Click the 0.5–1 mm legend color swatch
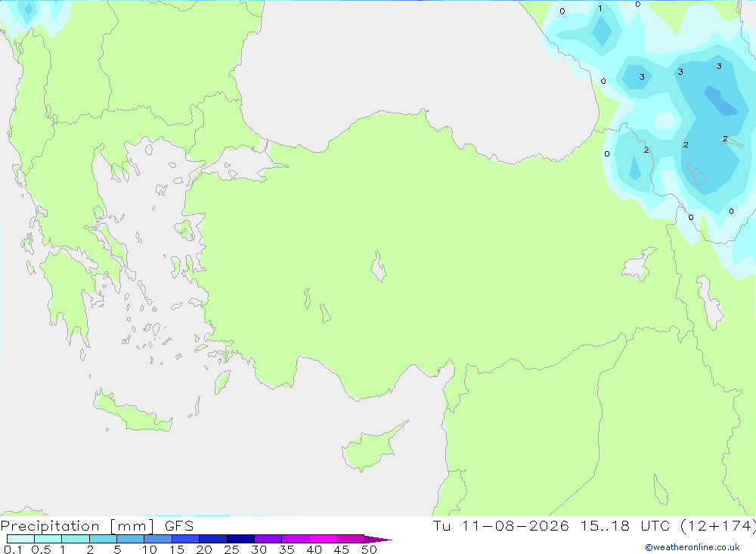Viewport: 756px width, 554px height. 48,539
